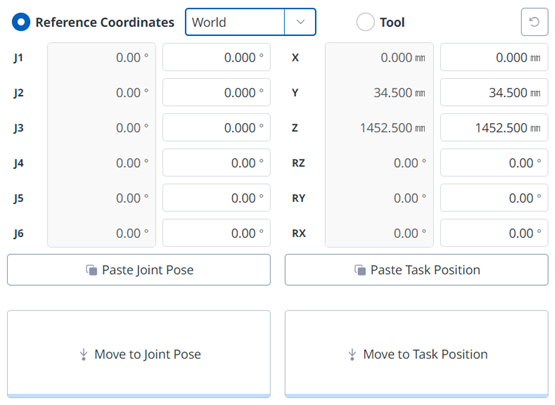Click the J3 editable angle input field
Screen dimensions: 555x405
217,128
